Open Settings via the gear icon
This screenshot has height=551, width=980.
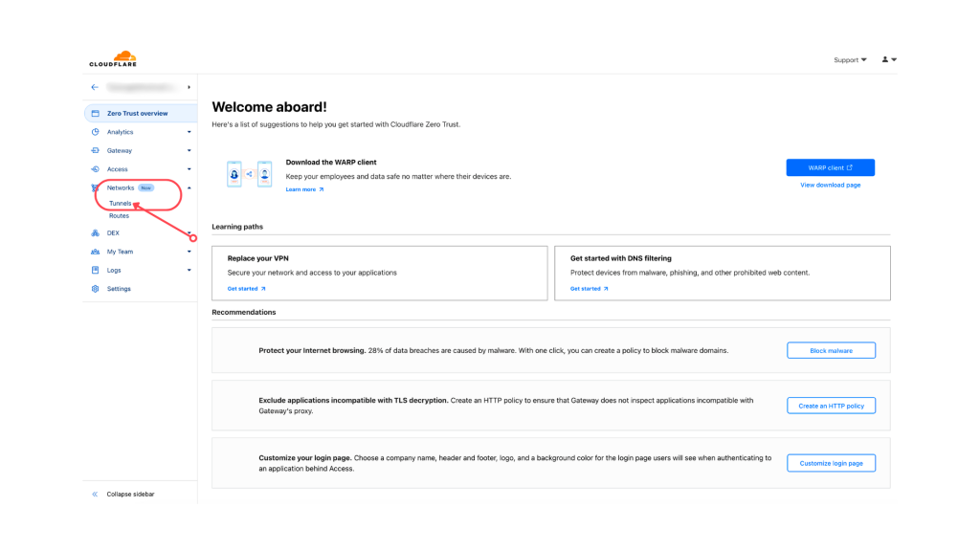click(x=95, y=289)
